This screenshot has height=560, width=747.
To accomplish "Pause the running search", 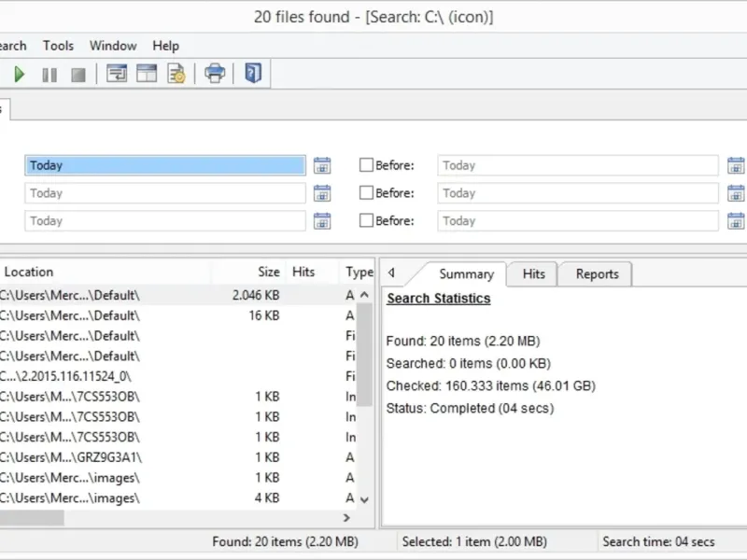I will [x=49, y=74].
